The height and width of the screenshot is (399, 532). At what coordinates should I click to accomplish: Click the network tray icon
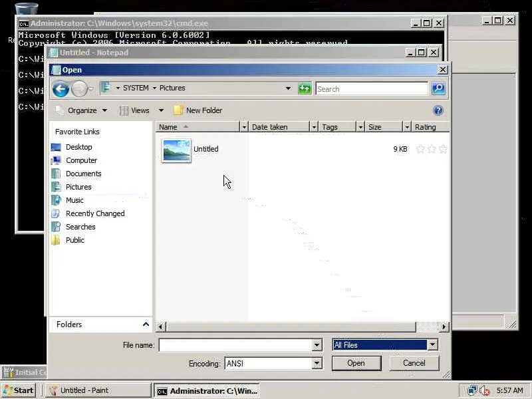coord(472,390)
